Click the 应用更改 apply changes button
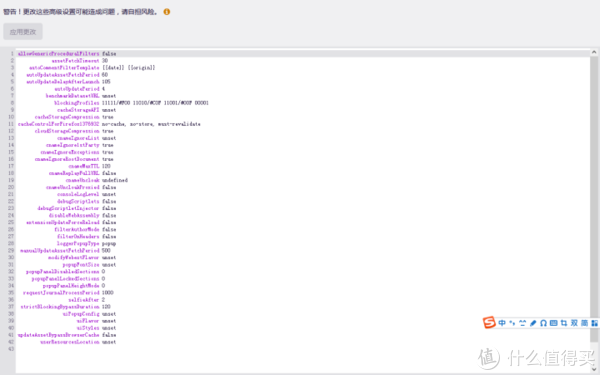Image resolution: width=600 pixels, height=375 pixels. pos(23,32)
